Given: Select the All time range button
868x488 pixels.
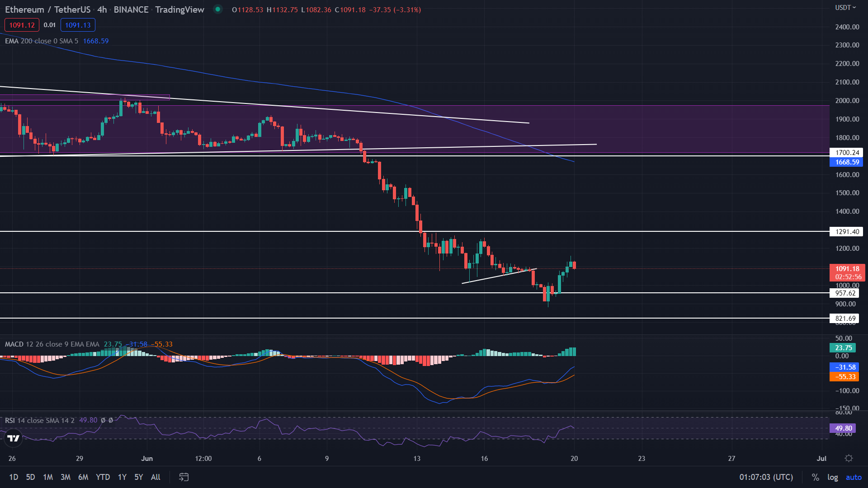Looking at the screenshot, I should coord(156,477).
